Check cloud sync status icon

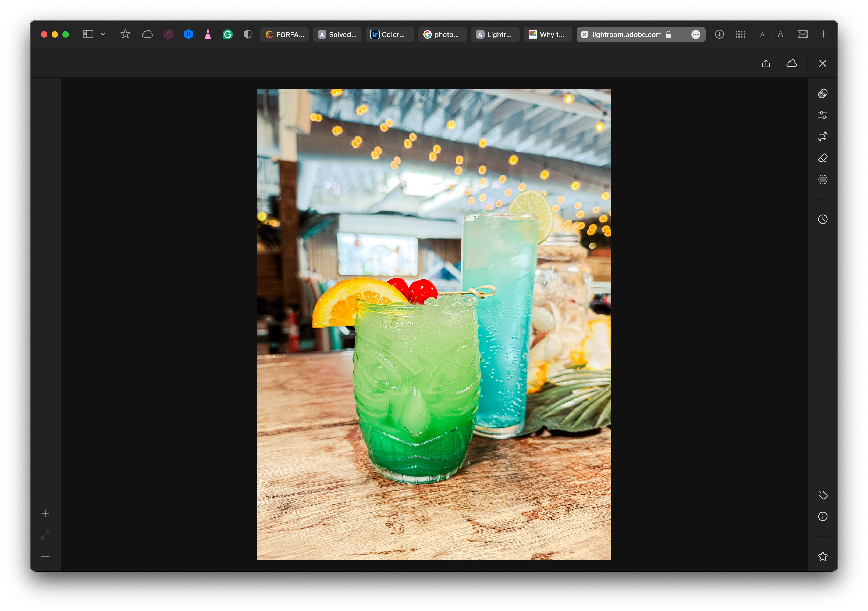(x=792, y=63)
